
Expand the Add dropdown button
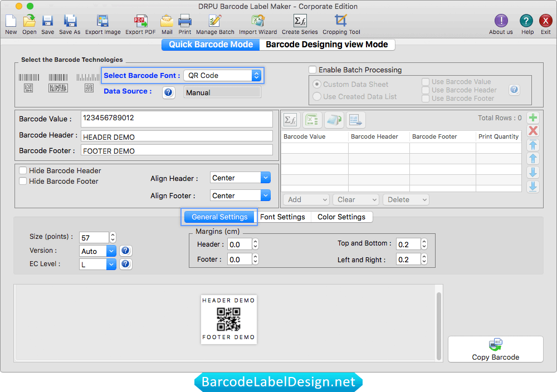[306, 199]
